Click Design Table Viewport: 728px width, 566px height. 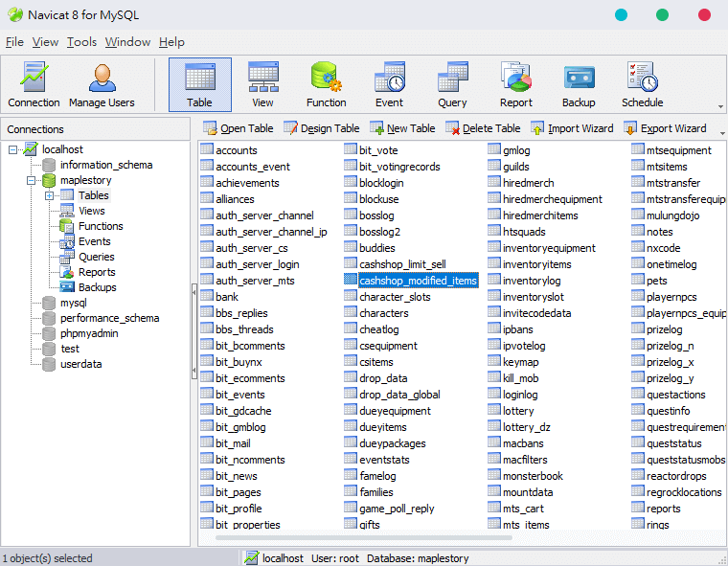click(321, 128)
